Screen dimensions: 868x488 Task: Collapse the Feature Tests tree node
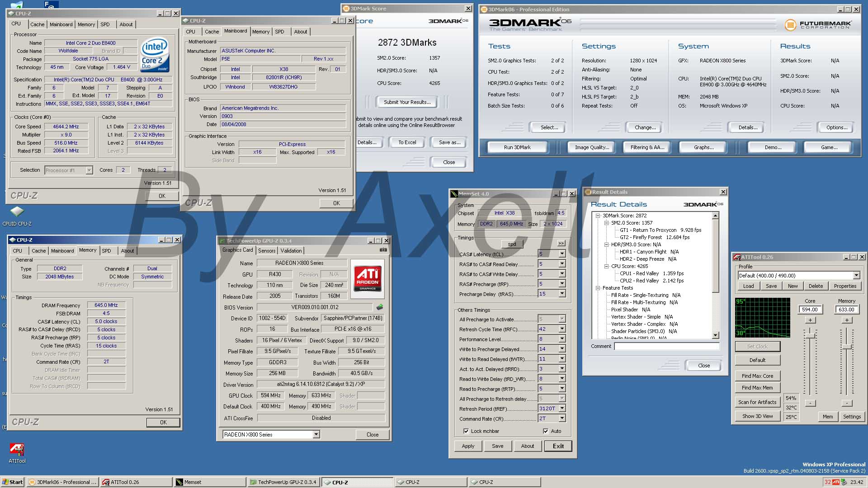598,288
